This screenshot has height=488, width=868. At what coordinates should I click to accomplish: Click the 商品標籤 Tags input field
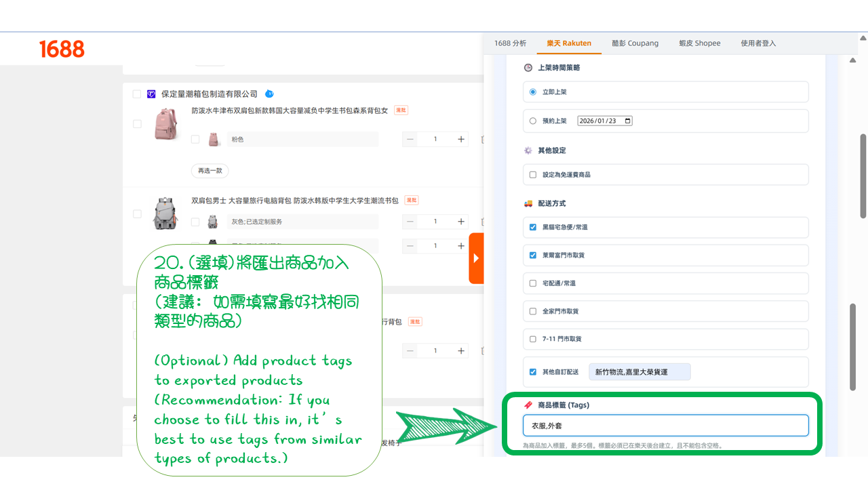pyautogui.click(x=665, y=426)
